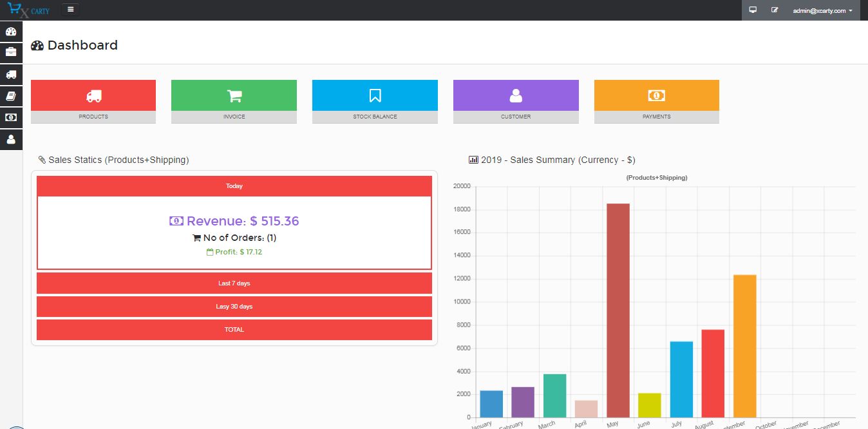Open the user icon in sidebar
The width and height of the screenshot is (868, 429).
pyautogui.click(x=11, y=139)
